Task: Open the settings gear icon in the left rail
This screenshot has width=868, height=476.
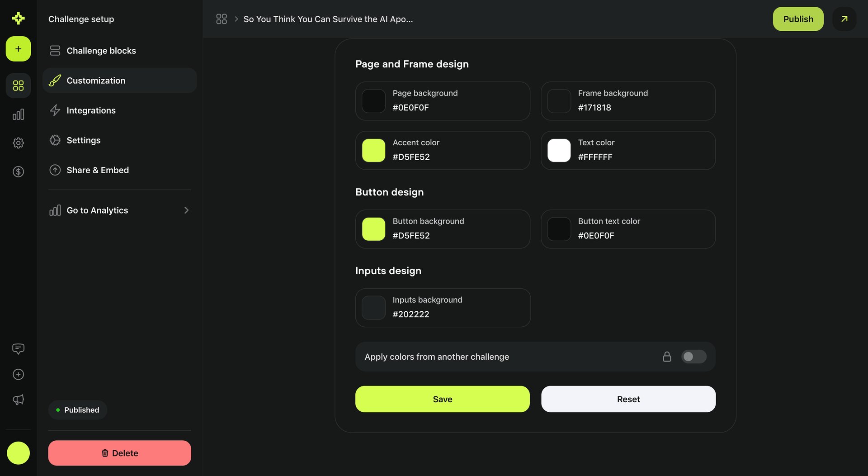Action: (18, 143)
